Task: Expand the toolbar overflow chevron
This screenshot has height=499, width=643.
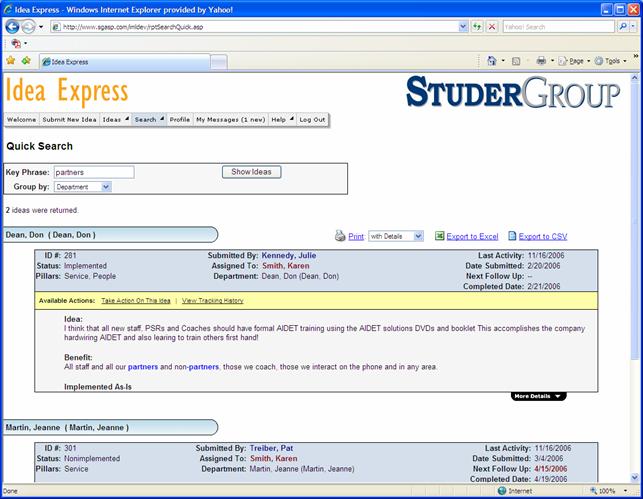Action: pyautogui.click(x=636, y=56)
